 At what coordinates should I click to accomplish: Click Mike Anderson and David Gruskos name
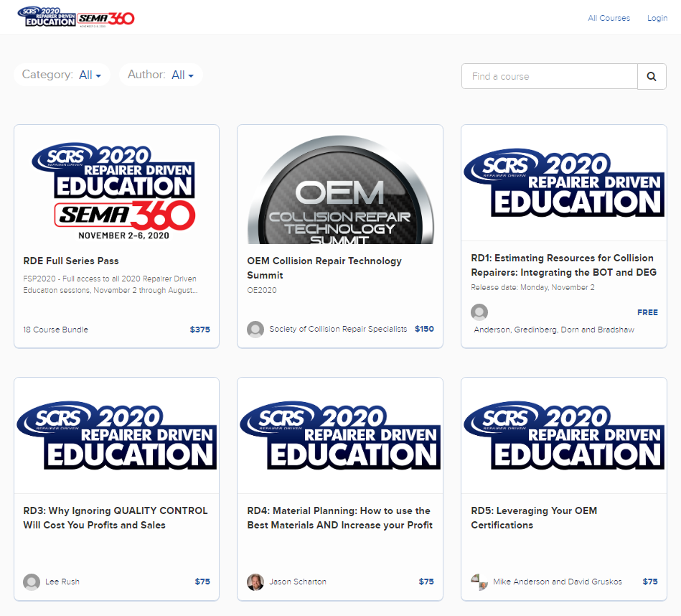pos(558,582)
